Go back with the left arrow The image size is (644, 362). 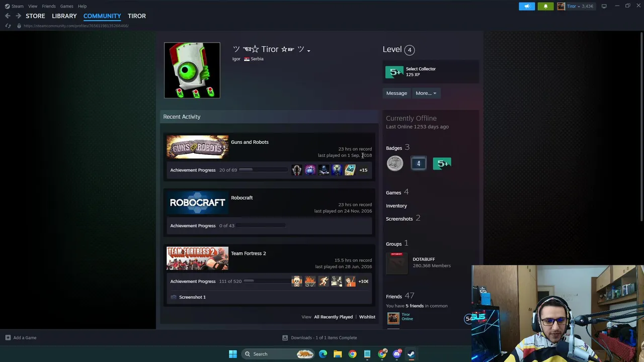point(8,16)
